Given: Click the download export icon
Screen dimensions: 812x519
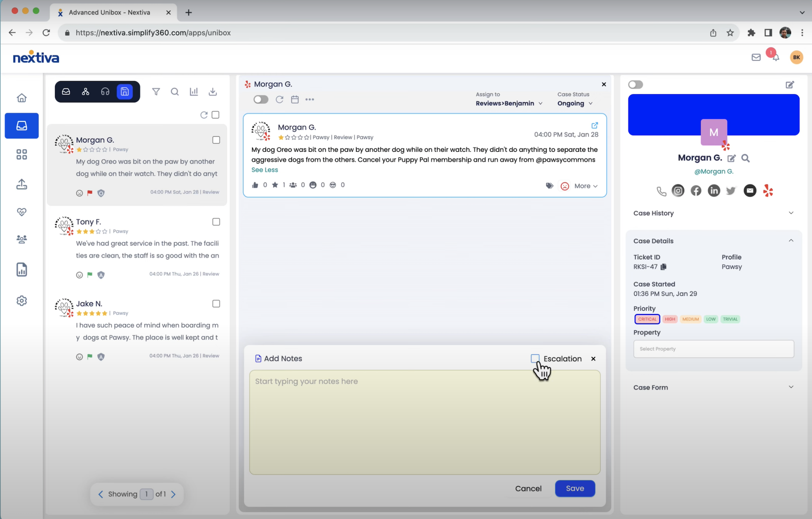Looking at the screenshot, I should 213,92.
